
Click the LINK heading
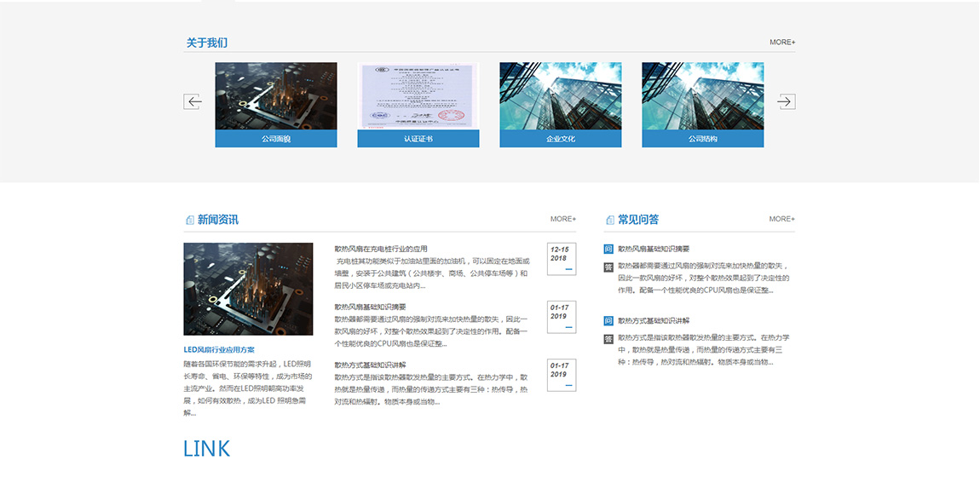207,449
